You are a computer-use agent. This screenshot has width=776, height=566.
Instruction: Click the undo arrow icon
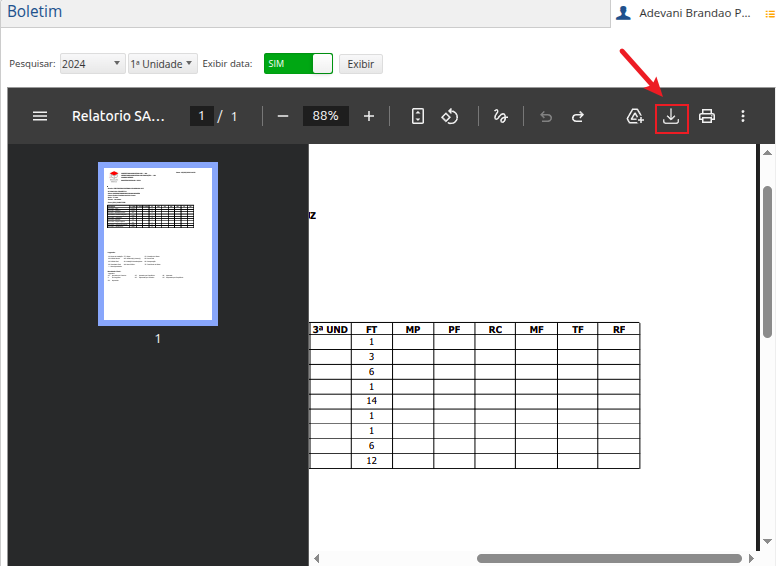[x=546, y=117]
